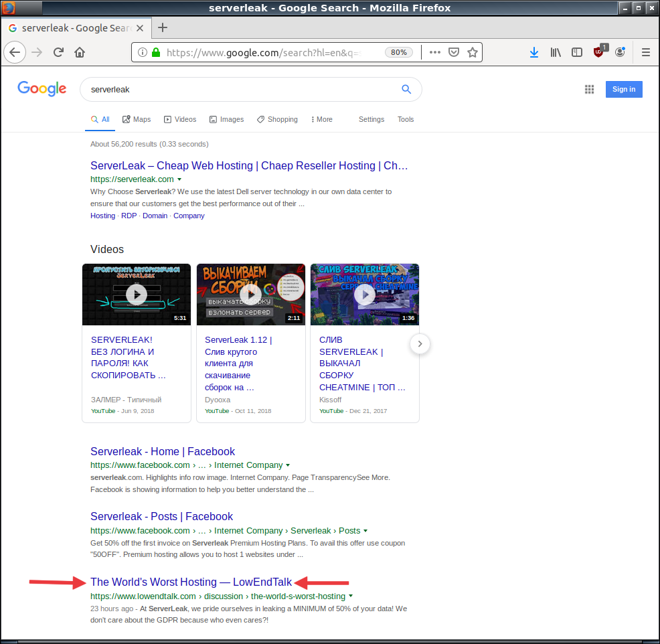
Task: Open the Firefox hamburger menu
Action: [645, 52]
